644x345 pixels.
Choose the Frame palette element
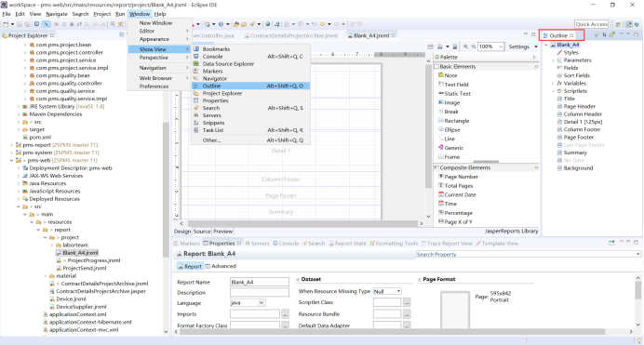click(449, 157)
